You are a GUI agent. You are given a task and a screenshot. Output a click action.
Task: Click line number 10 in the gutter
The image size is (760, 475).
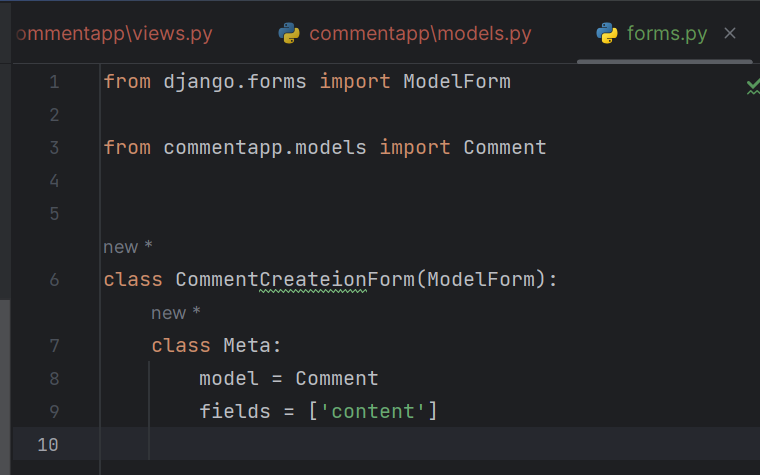(x=48, y=444)
